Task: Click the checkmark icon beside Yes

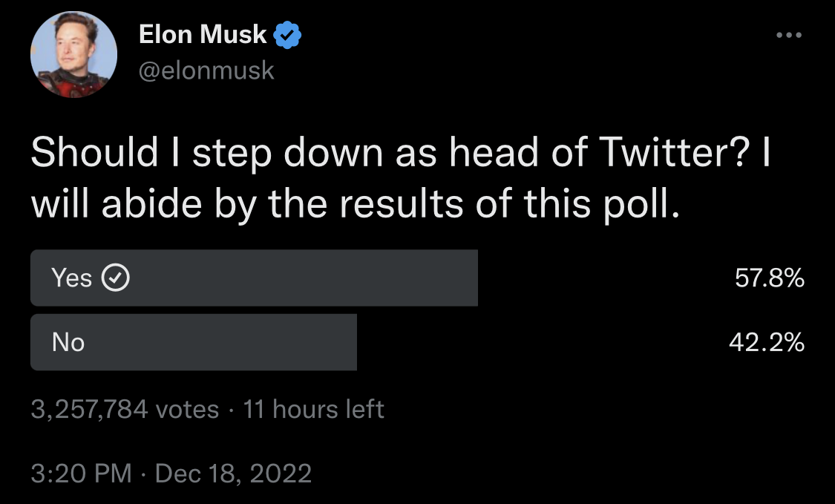Action: [115, 278]
